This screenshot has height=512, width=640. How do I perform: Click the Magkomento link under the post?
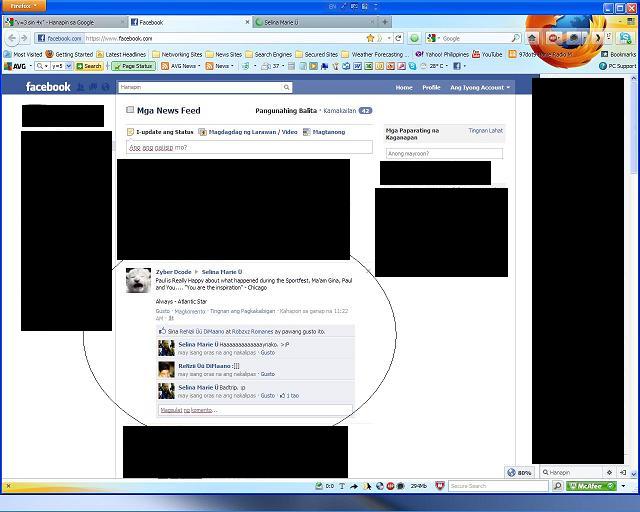[190, 311]
